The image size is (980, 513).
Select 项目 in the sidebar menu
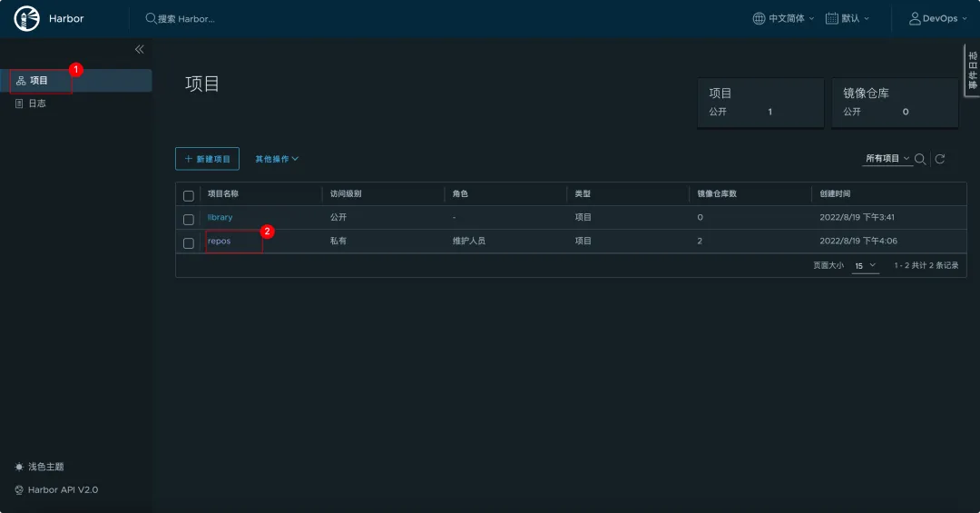[x=75, y=81]
